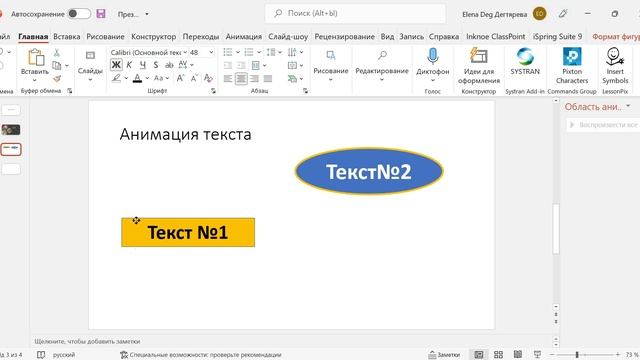Expand the Редактирование dropdown
The width and height of the screenshot is (640, 360).
click(x=382, y=79)
